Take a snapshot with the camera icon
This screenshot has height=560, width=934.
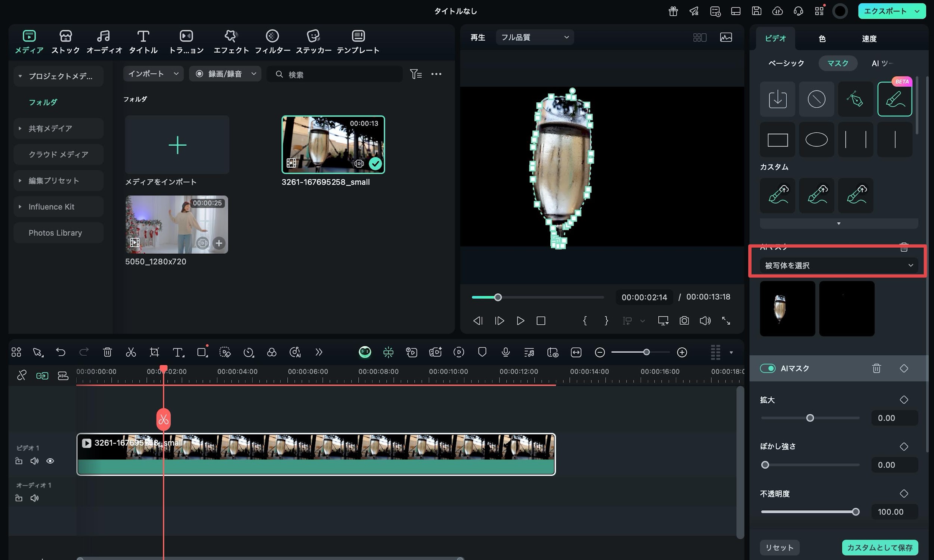tap(684, 321)
